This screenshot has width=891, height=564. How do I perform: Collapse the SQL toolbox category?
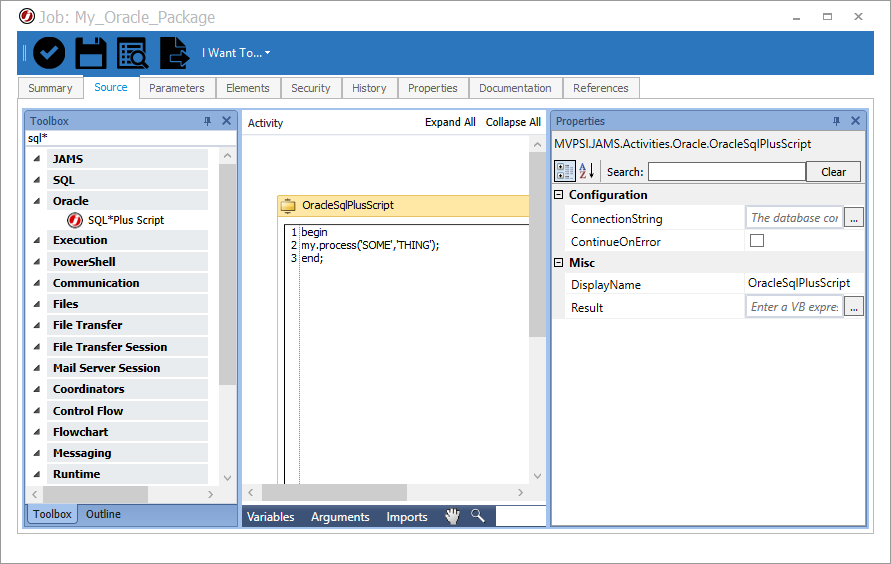click(x=36, y=179)
